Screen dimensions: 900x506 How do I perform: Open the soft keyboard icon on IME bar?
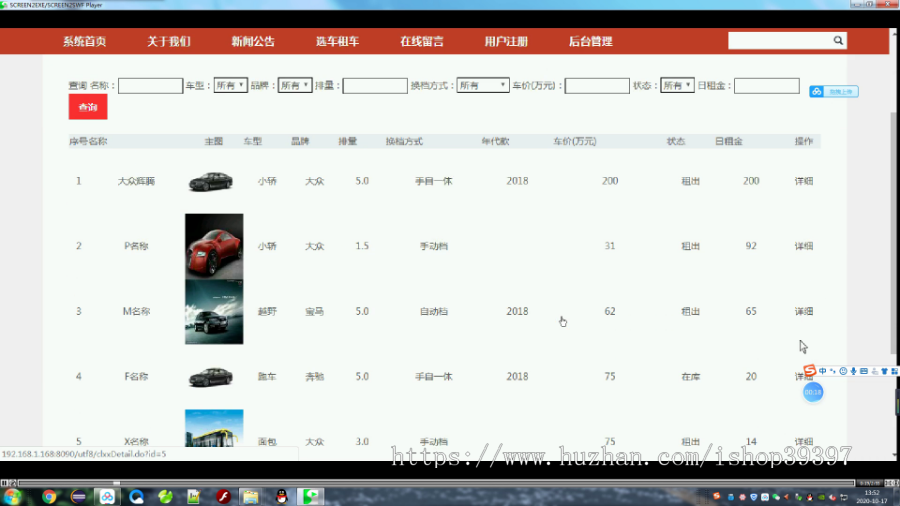[x=864, y=371]
